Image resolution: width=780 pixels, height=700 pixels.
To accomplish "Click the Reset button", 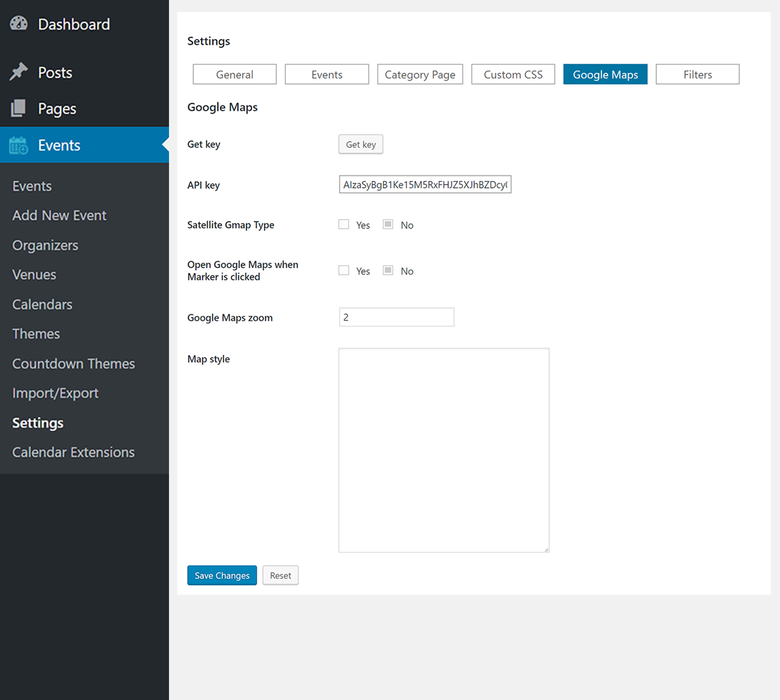I will (281, 575).
